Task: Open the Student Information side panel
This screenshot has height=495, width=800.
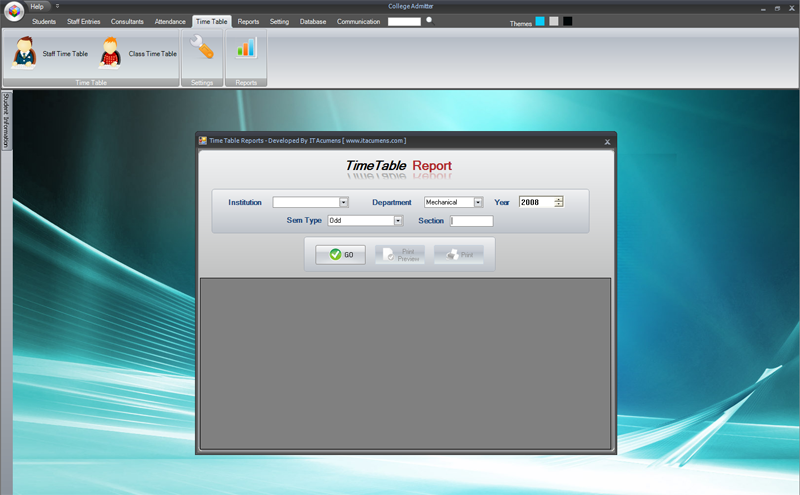Action: tap(6, 120)
